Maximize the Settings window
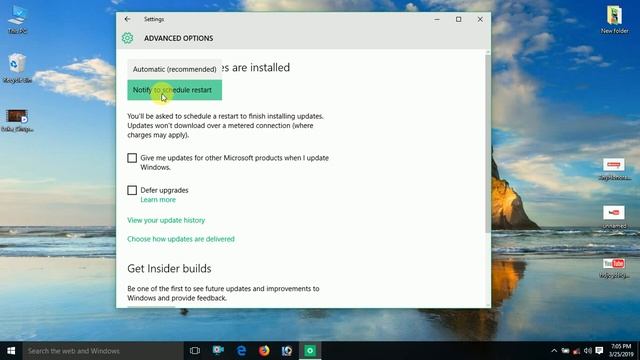This screenshot has height=360, width=640. pyautogui.click(x=458, y=19)
